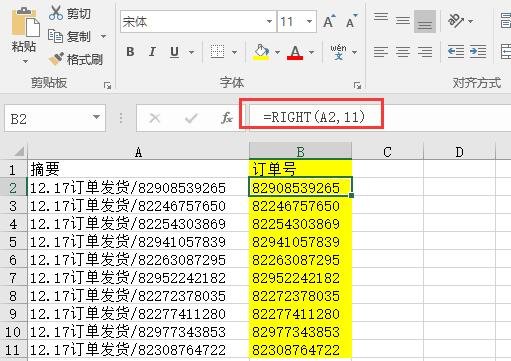Screen dimensions: 511x361
Task: Decrease indent icon
Action: (456, 52)
